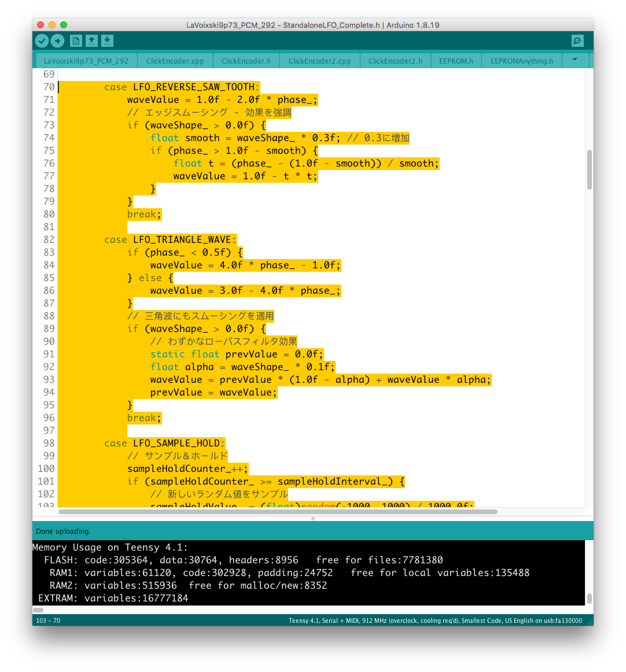Click the console vertical scrollbar thumb
This screenshot has height=672, width=626.
coord(589,598)
